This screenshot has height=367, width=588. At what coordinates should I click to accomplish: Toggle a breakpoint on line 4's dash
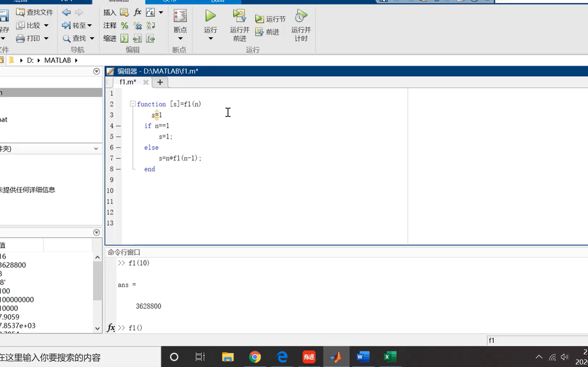click(119, 126)
